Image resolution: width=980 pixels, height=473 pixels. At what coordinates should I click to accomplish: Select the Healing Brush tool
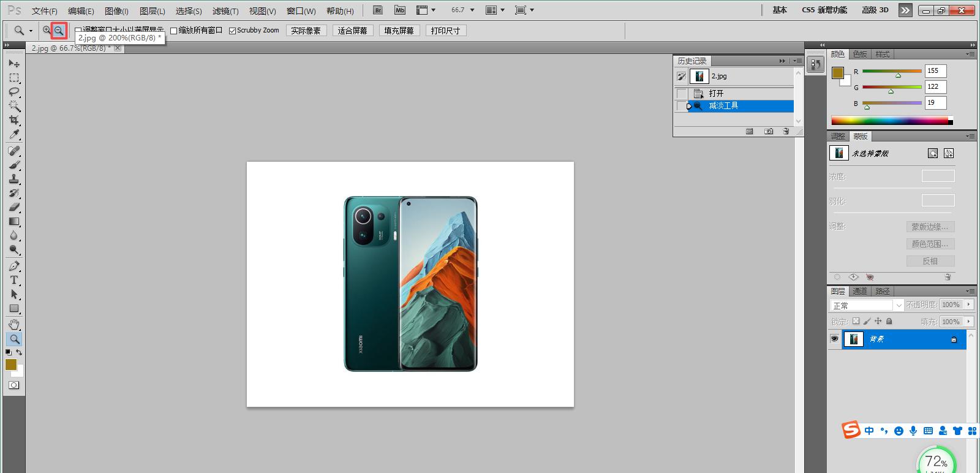[14, 151]
